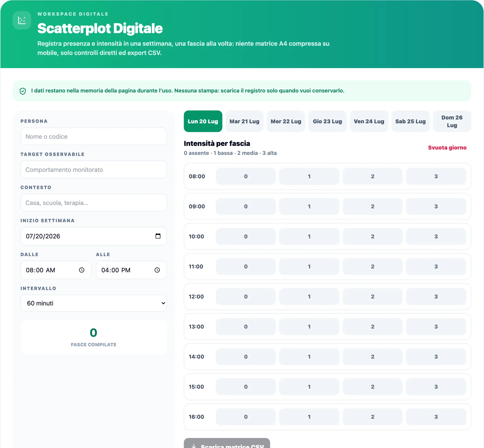
Task: Click the Fasce compilate counter card
Action: tap(94, 337)
